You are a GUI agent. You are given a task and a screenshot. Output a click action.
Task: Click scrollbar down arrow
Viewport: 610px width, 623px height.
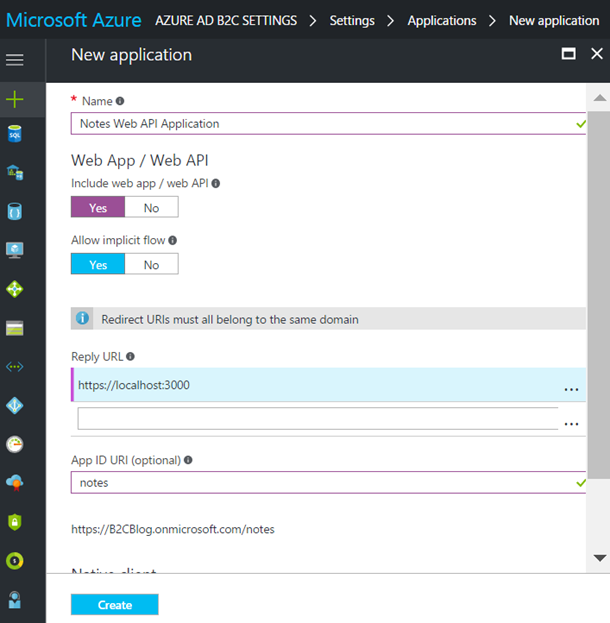(x=599, y=558)
